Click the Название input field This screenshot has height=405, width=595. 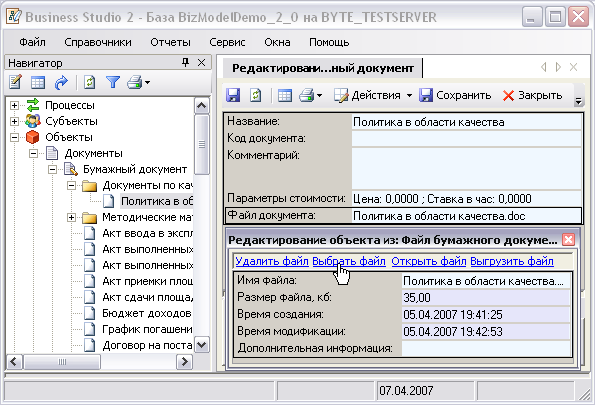pos(466,122)
